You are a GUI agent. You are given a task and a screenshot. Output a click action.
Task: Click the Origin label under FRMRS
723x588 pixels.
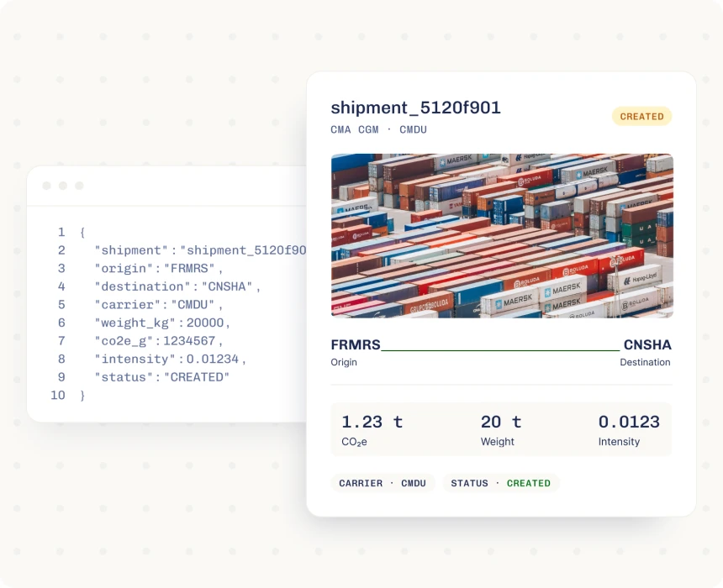(x=344, y=362)
